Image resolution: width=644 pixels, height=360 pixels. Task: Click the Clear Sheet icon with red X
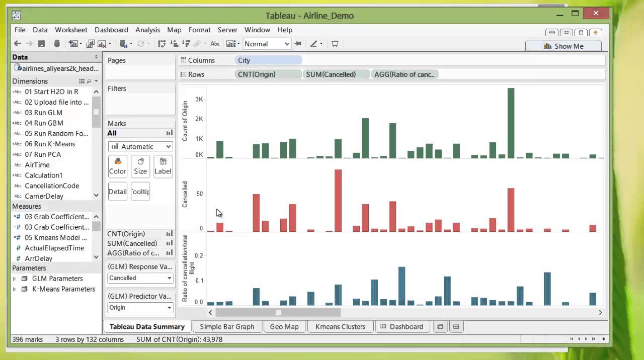tap(102, 44)
